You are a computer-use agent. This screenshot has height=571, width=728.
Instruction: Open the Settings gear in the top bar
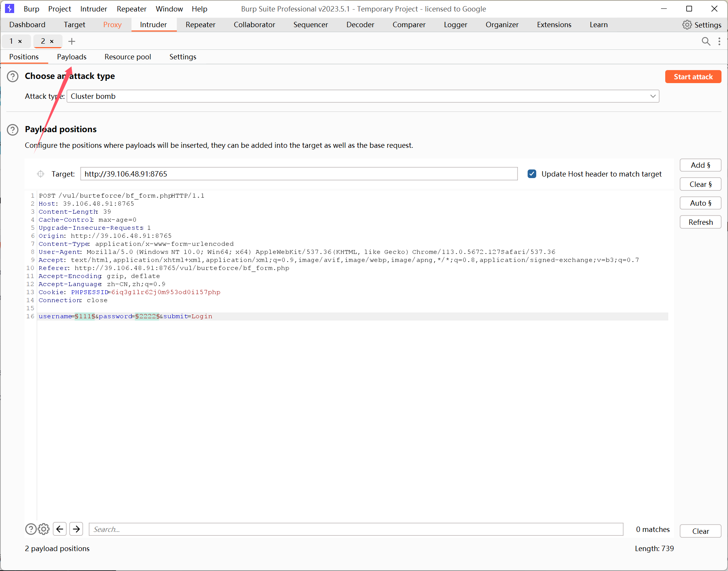[702, 25]
